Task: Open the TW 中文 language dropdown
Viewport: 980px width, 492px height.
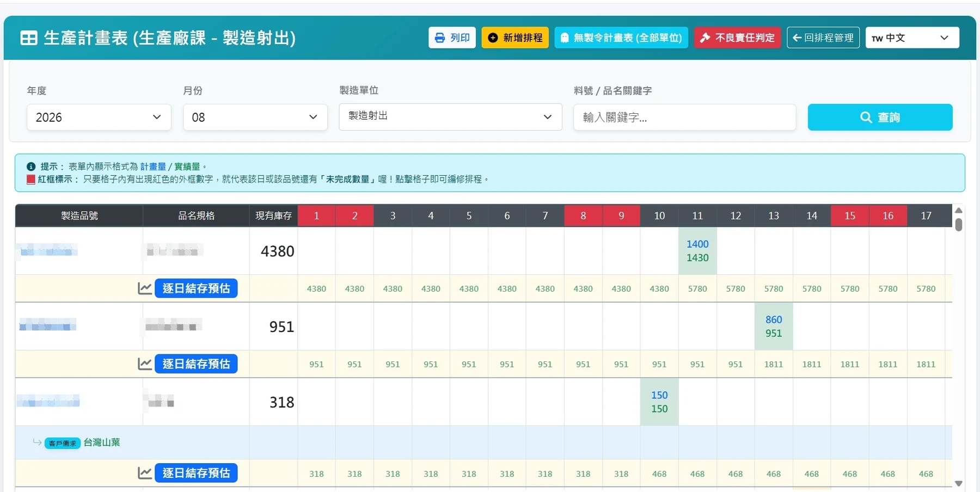Action: coord(912,38)
